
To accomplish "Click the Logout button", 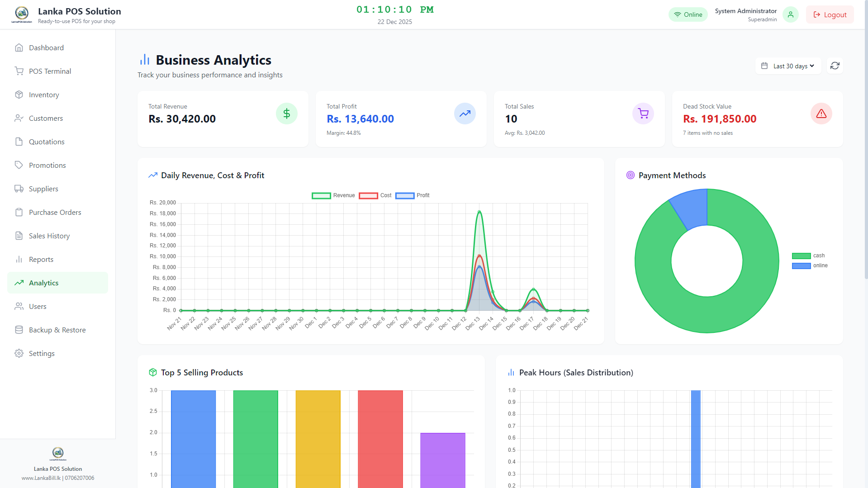I will point(830,14).
